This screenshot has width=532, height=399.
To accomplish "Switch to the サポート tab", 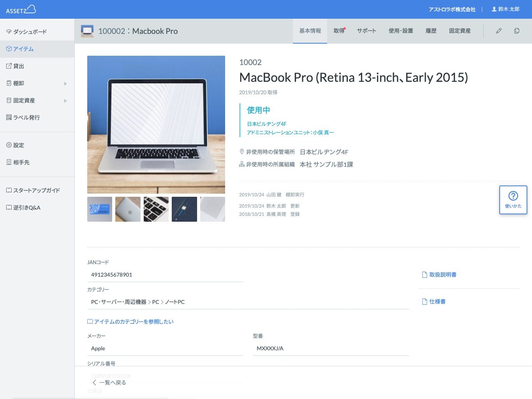I will pyautogui.click(x=366, y=31).
